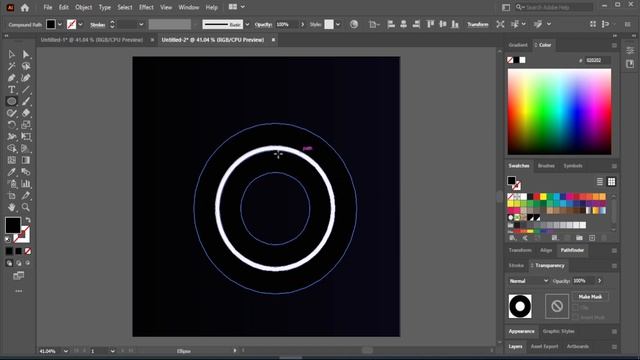
Task: Pick the Lasso tool
Action: (26, 66)
